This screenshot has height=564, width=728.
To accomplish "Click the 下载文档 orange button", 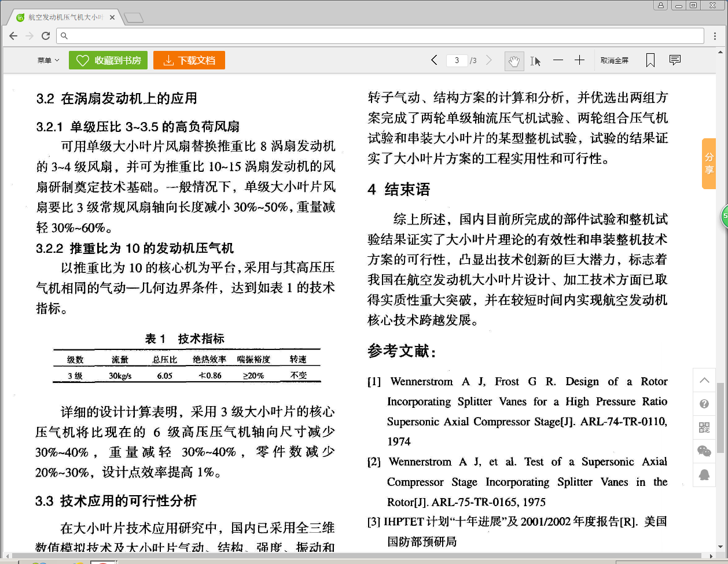I will click(189, 60).
